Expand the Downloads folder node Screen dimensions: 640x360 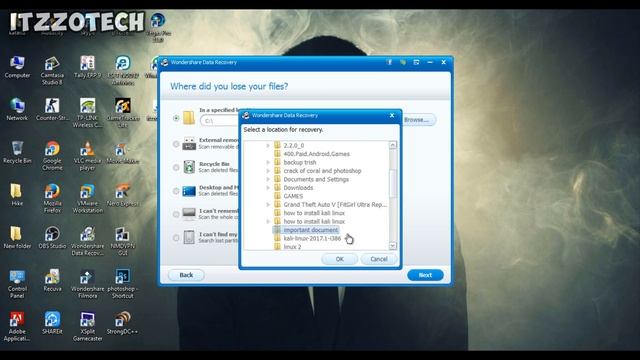coord(268,188)
